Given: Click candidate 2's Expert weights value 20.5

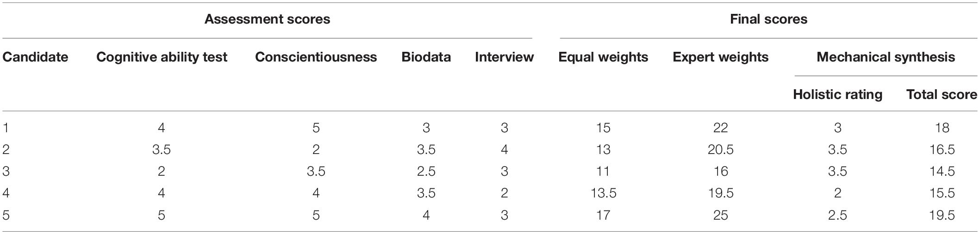Looking at the screenshot, I should [720, 149].
